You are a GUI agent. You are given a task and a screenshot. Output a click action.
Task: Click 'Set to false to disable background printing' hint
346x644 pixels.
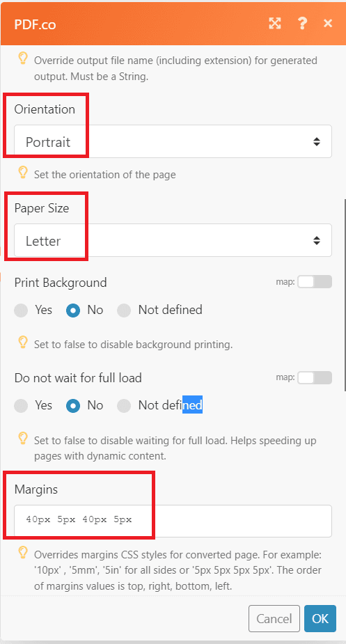[x=134, y=345]
